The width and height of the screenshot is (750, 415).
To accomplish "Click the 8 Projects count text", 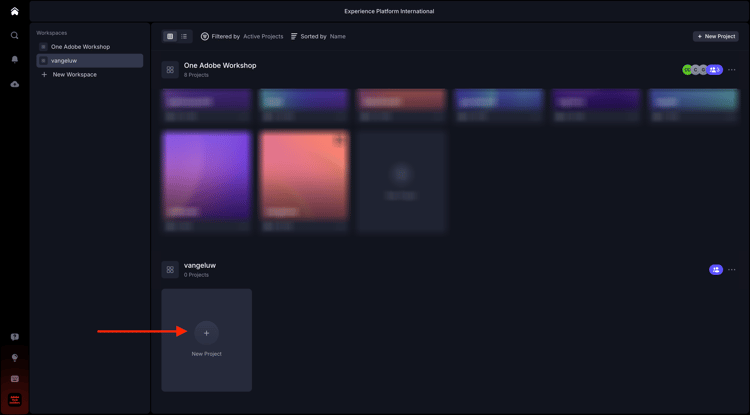I will [196, 75].
